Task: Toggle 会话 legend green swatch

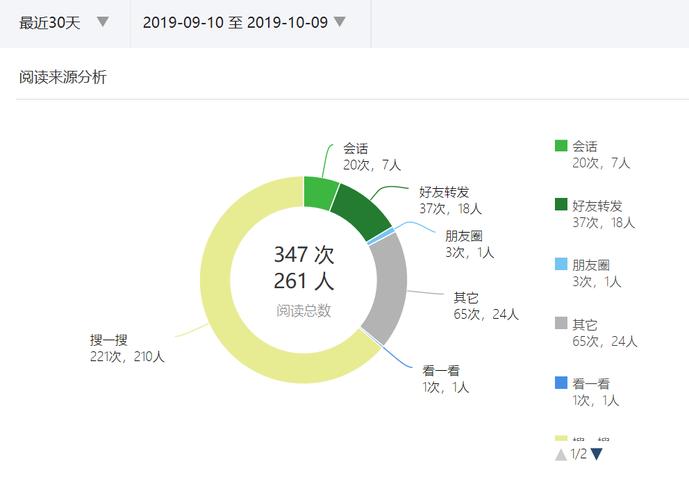Action: pos(561,145)
